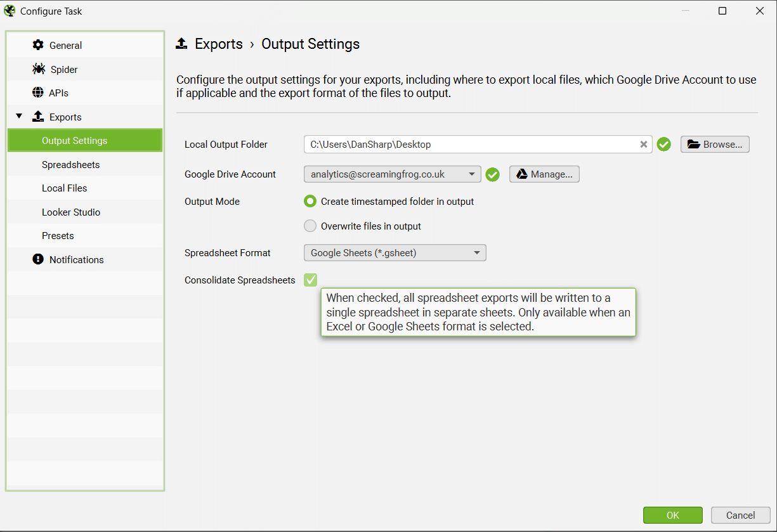The image size is (777, 532).
Task: Click the Screaming Frog logo in title bar
Action: [x=10, y=11]
